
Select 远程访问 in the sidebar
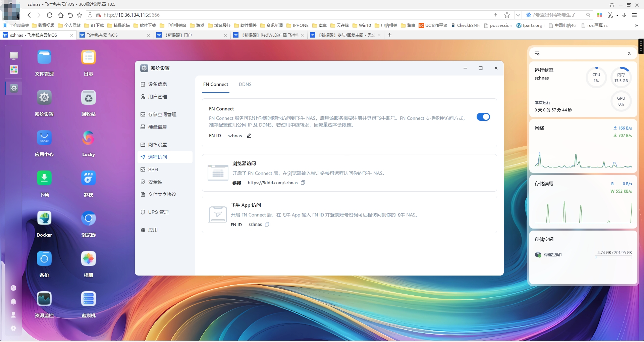click(x=165, y=157)
